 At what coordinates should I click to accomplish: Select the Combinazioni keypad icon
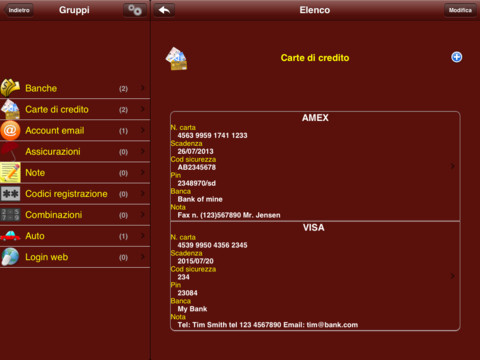coord(10,215)
